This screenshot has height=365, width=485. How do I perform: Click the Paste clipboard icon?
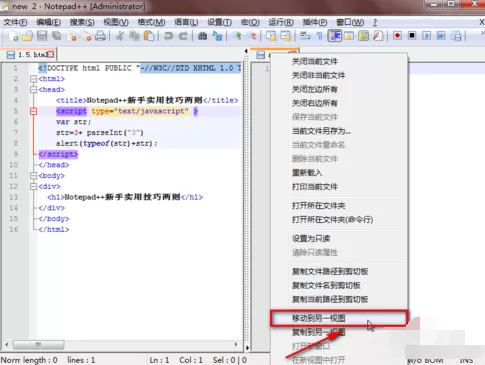pyautogui.click(x=149, y=35)
